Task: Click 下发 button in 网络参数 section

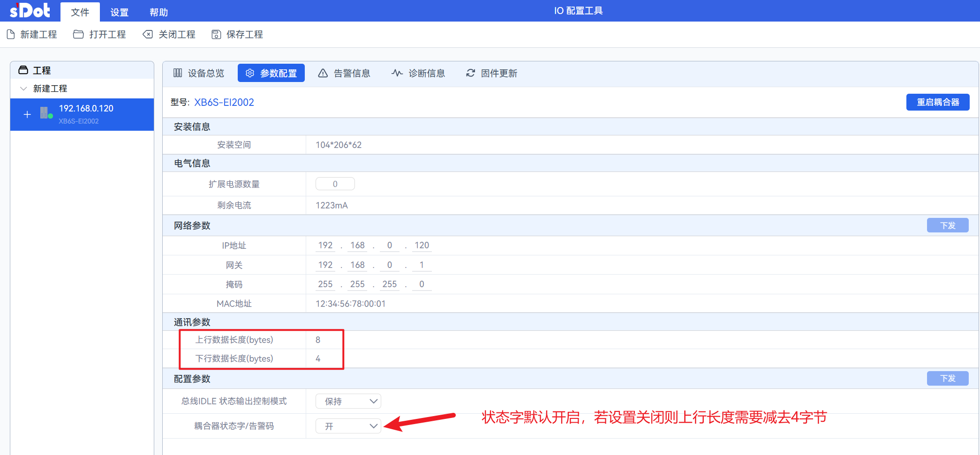Action: (948, 225)
